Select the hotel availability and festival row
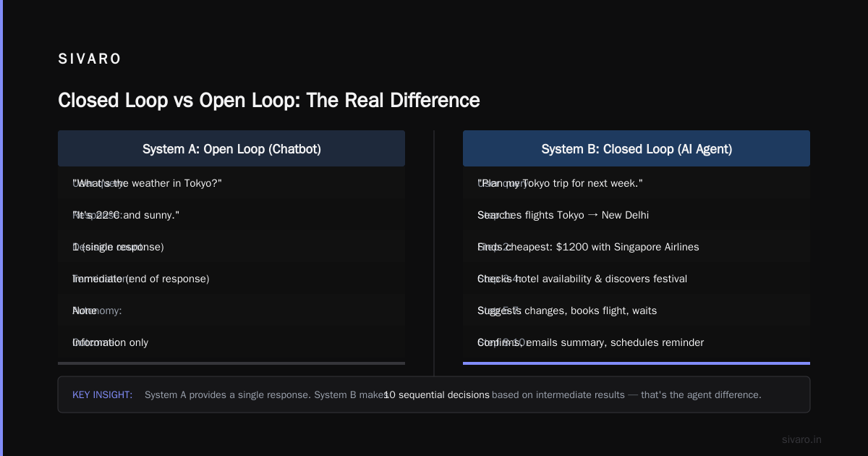The height and width of the screenshot is (456, 868). tap(637, 279)
